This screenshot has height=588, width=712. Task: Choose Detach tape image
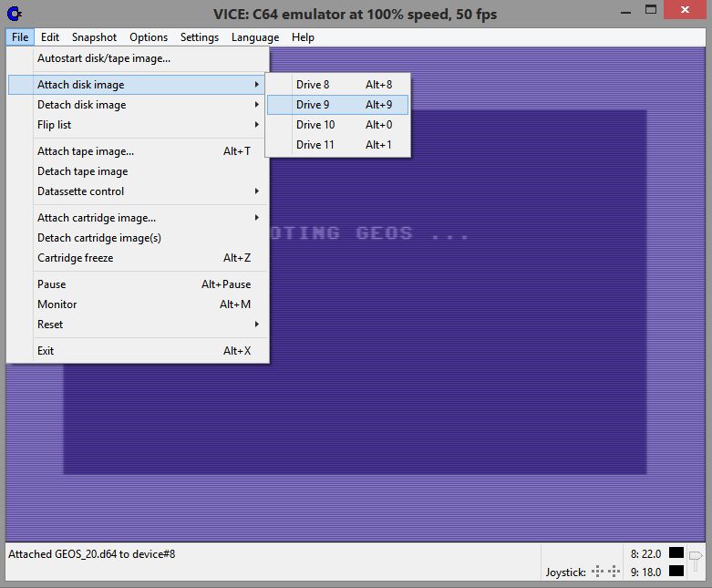[139, 171]
